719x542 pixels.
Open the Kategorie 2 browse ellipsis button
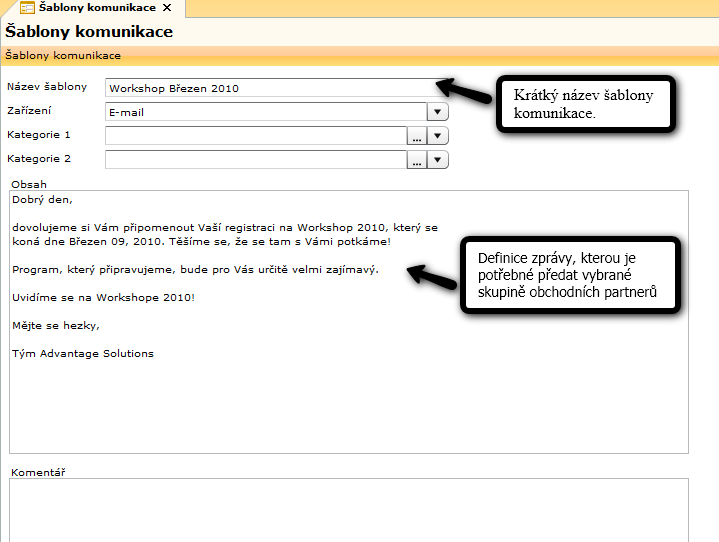[417, 160]
